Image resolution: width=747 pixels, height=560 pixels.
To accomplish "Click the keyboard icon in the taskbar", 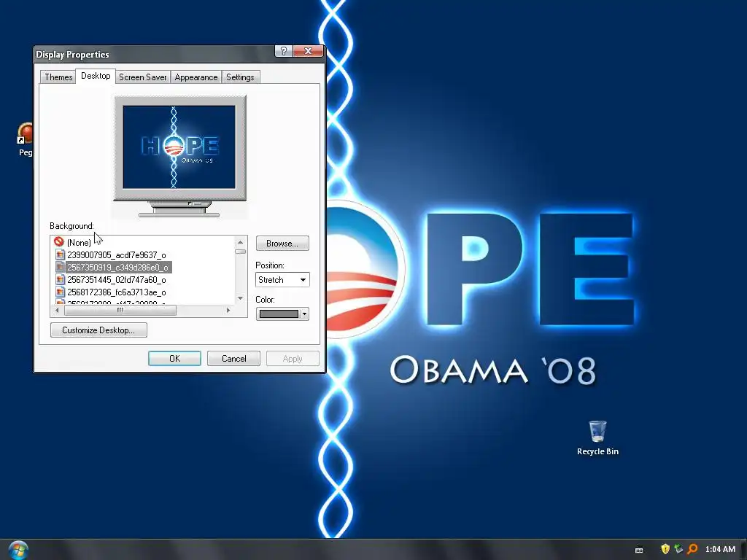I will click(639, 550).
